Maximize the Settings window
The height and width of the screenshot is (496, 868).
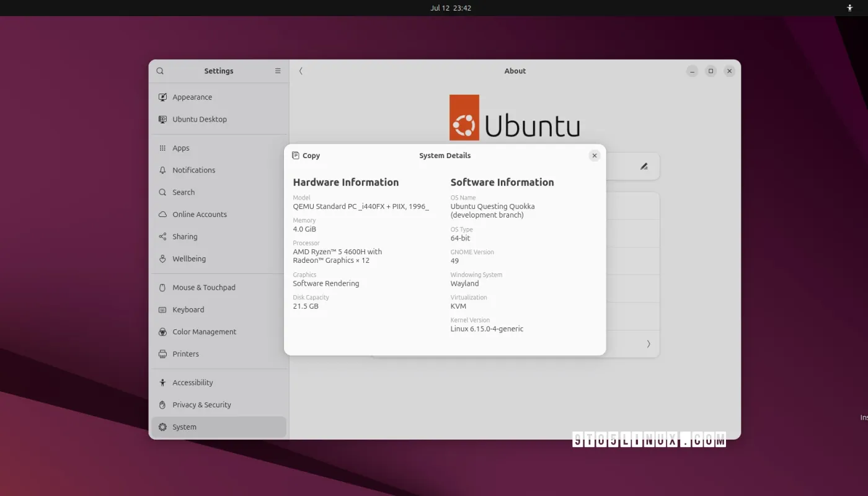pos(711,71)
